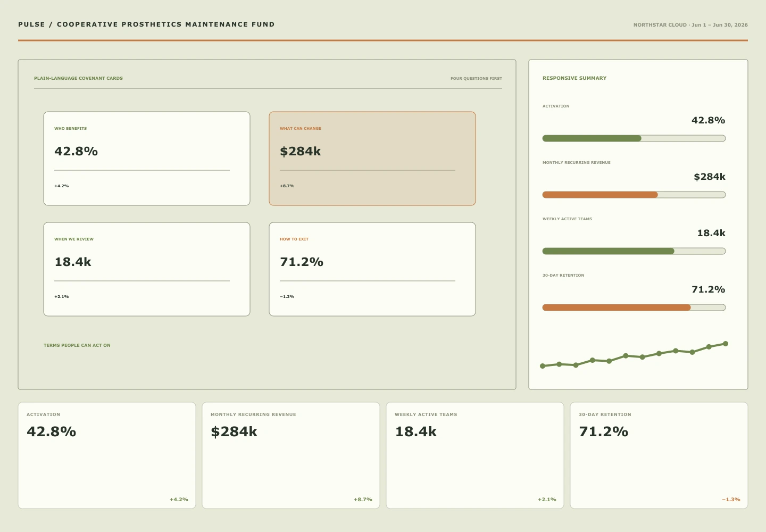Select the How To Exit card
Screen dimensions: 766x532
[372, 269]
